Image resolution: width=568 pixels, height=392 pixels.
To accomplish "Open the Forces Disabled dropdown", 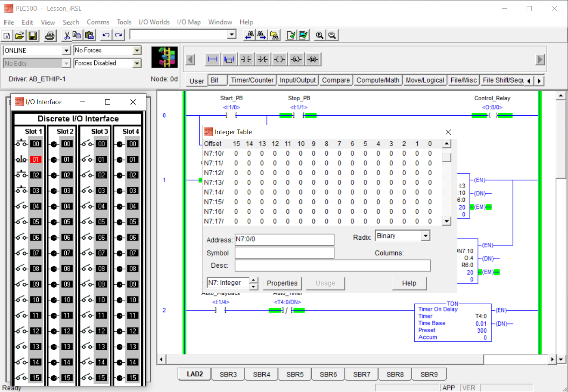I will (x=137, y=63).
